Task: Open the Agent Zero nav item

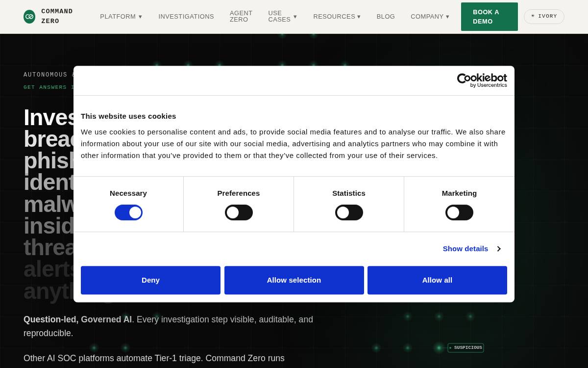Action: pyautogui.click(x=241, y=17)
